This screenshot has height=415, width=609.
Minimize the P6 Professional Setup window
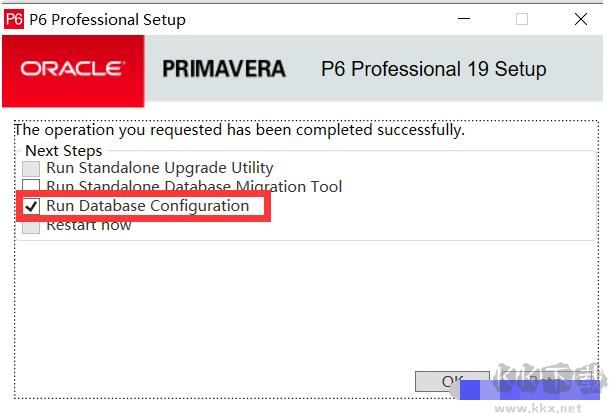click(463, 19)
